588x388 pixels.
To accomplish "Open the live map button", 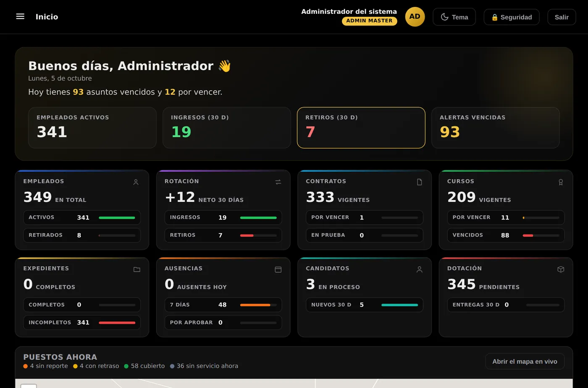I will click(x=525, y=361).
